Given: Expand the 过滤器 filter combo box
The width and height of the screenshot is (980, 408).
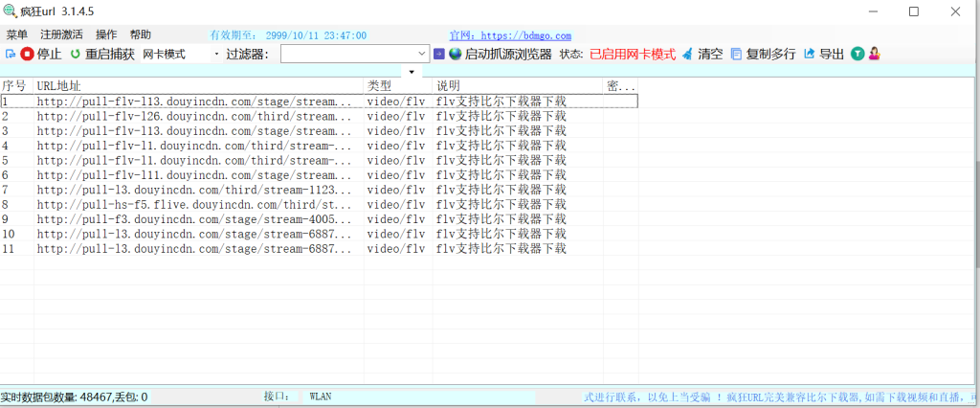Looking at the screenshot, I should (x=422, y=54).
